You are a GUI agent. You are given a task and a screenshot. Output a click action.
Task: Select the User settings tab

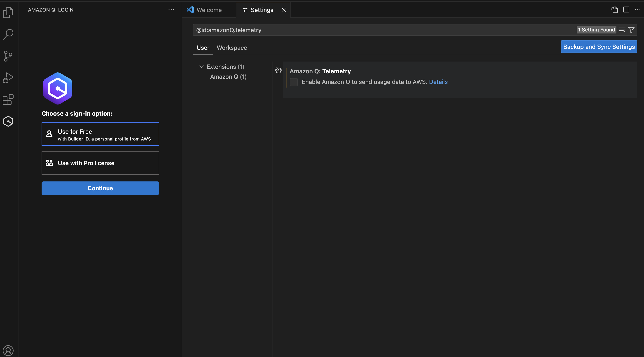203,48
